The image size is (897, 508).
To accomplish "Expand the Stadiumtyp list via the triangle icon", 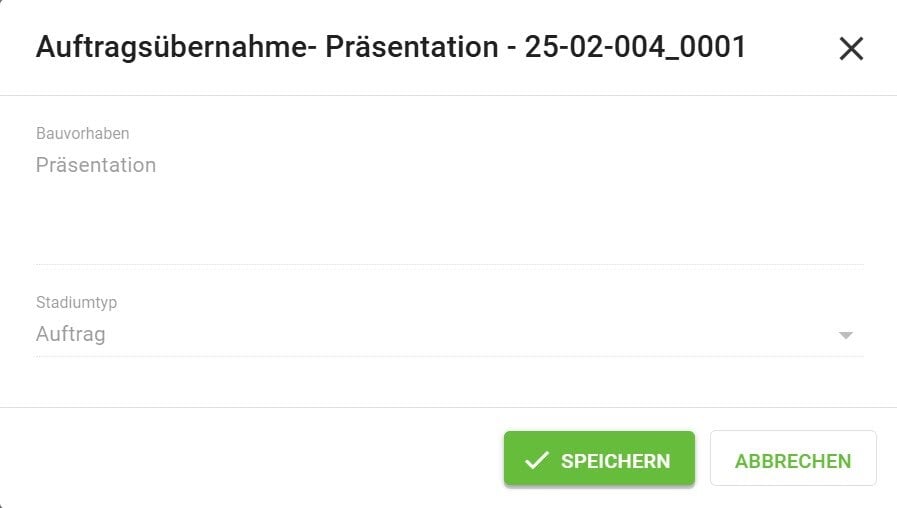I will pos(846,335).
